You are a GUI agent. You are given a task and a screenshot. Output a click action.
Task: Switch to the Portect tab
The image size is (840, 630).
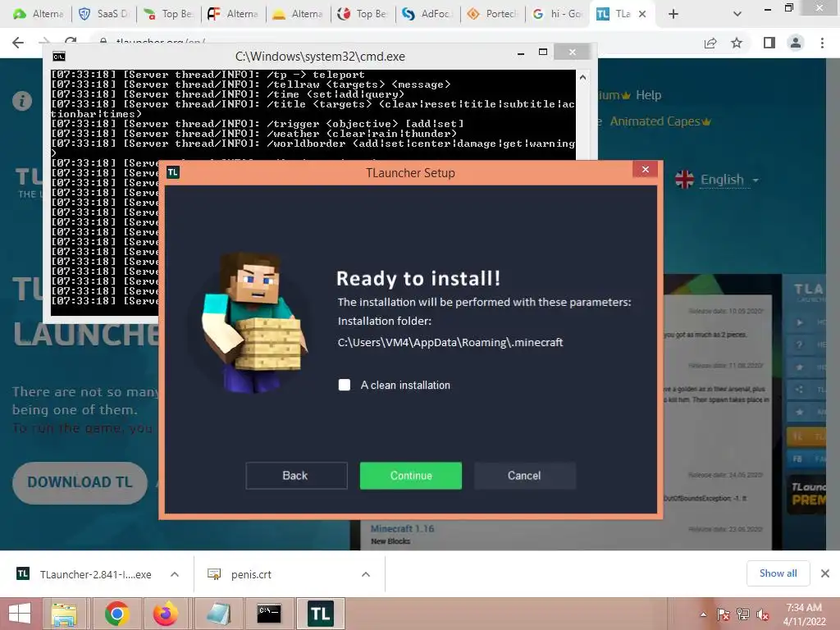tap(493, 14)
